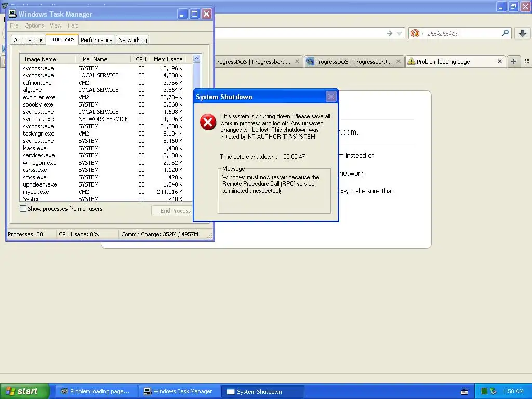
Task: Click the DuckDuckGo search engine icon
Action: pos(415,33)
